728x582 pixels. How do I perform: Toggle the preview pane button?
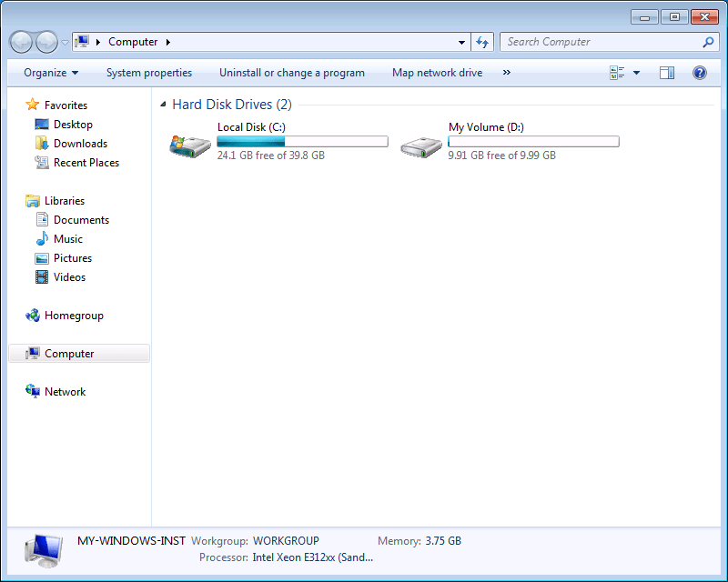(x=667, y=73)
